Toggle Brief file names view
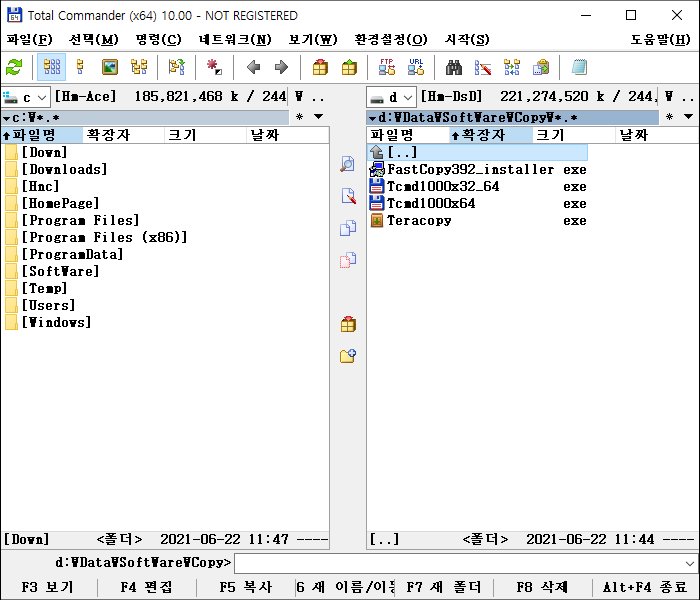The image size is (700, 600). (x=52, y=67)
